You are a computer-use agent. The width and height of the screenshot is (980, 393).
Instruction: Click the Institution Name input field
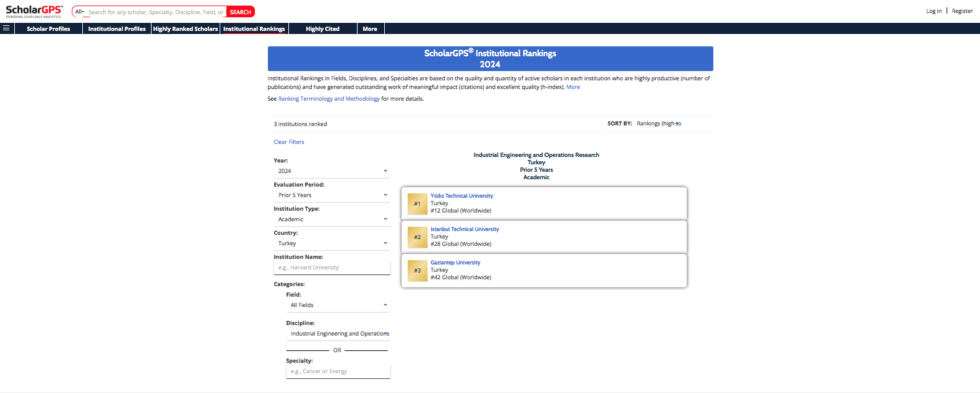pyautogui.click(x=332, y=268)
